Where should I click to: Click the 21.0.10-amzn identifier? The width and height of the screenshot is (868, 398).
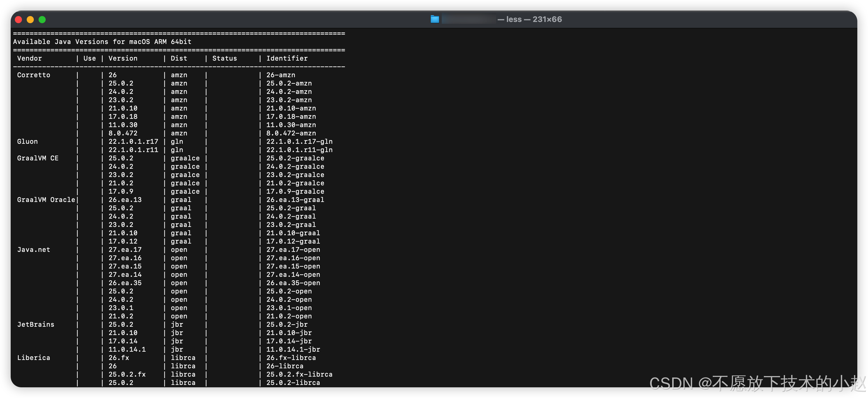pos(291,108)
